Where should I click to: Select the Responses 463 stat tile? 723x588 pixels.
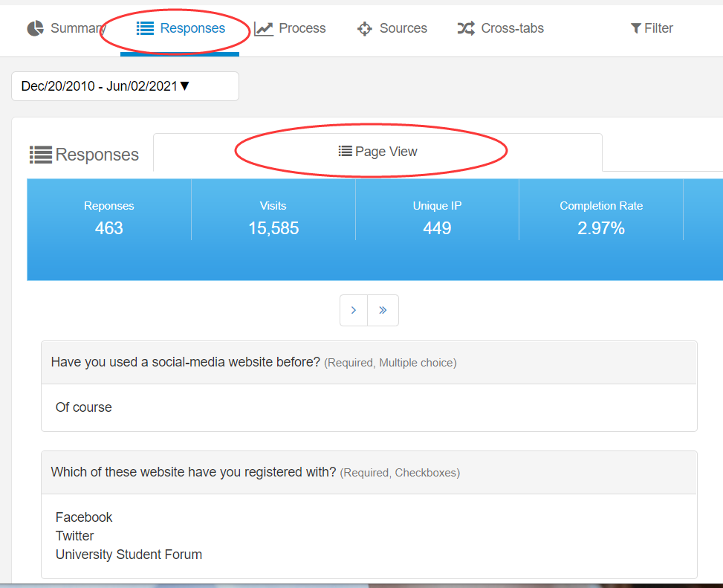pos(109,219)
